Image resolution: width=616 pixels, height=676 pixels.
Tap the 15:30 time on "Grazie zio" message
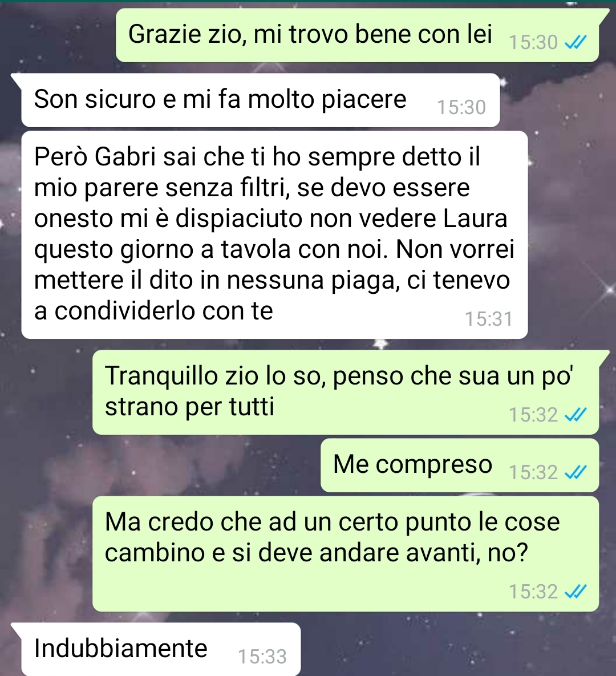click(x=533, y=42)
